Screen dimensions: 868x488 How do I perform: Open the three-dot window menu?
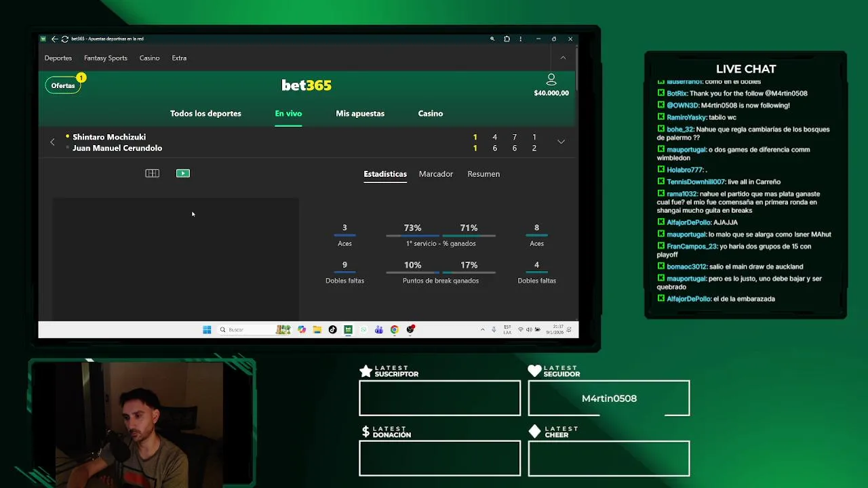521,39
